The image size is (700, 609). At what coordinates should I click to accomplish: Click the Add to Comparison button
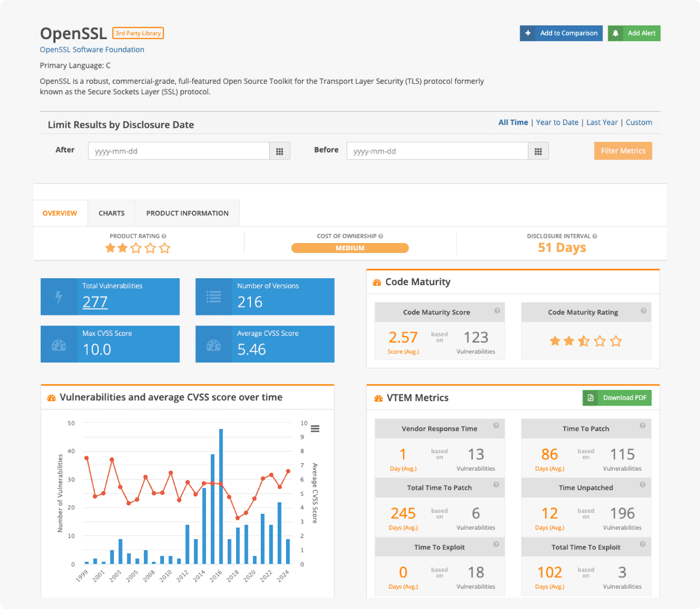coord(561,33)
